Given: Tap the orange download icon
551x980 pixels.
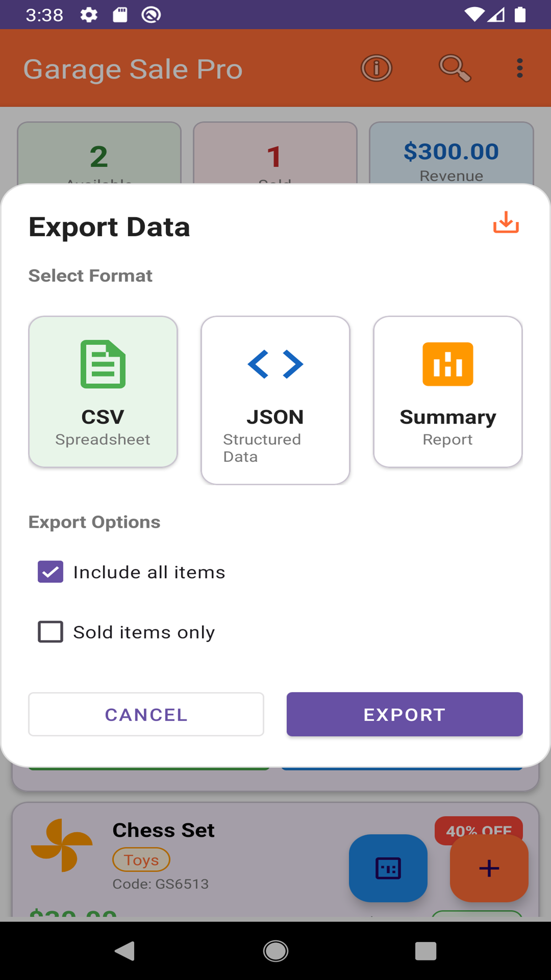Looking at the screenshot, I should (x=506, y=223).
